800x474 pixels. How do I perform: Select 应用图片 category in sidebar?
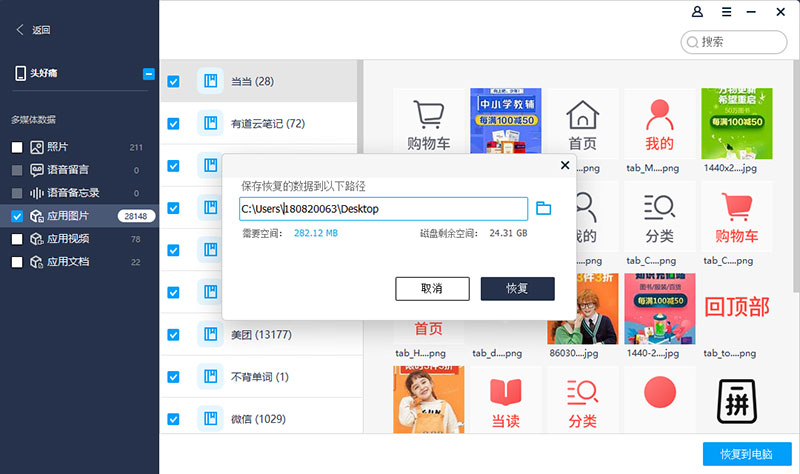pos(80,216)
